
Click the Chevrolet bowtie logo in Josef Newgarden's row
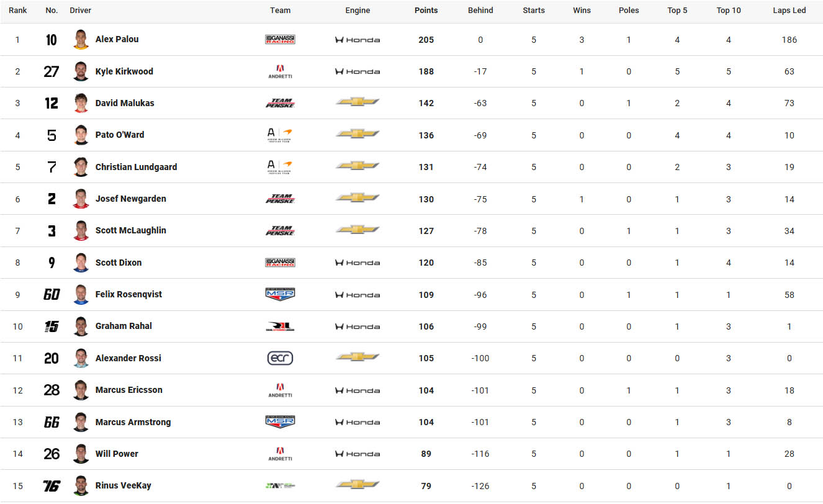coord(358,198)
